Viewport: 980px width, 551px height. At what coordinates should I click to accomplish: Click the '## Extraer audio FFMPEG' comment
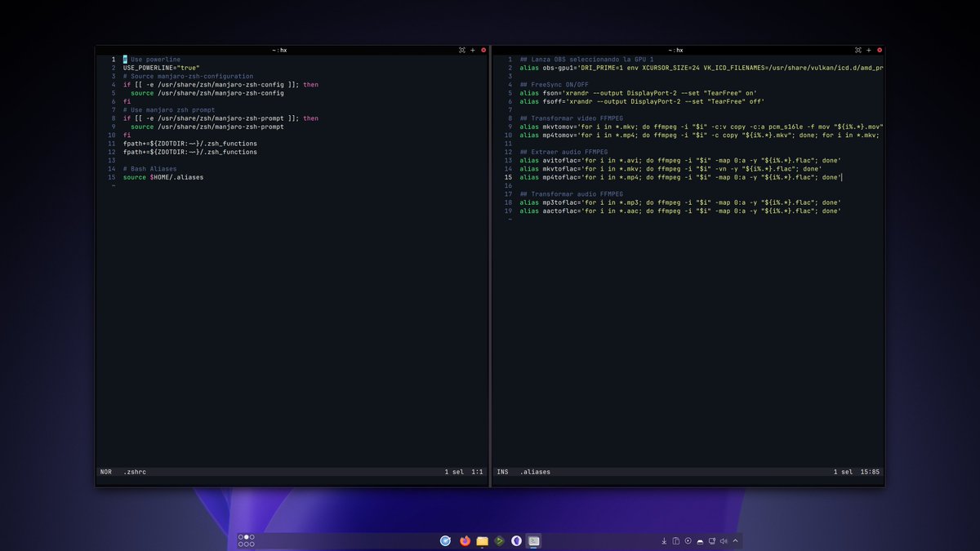pyautogui.click(x=563, y=152)
